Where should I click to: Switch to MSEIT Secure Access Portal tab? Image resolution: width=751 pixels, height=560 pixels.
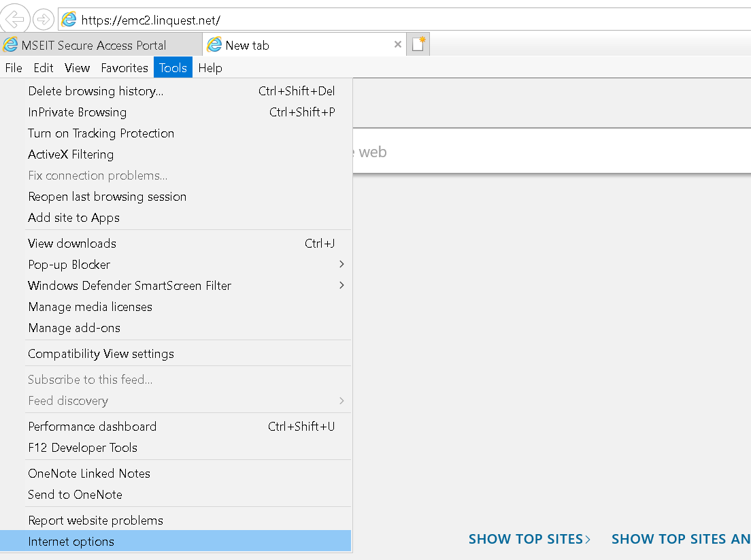click(101, 44)
